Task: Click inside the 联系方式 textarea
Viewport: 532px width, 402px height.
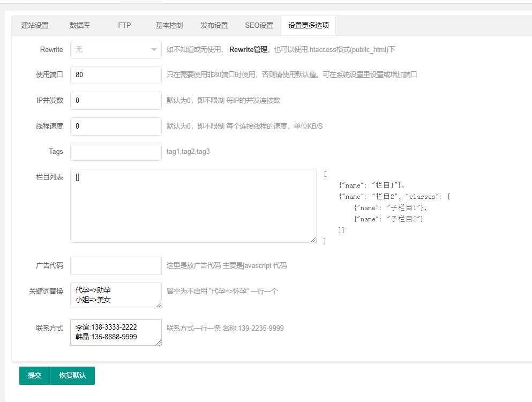Action: (x=116, y=332)
